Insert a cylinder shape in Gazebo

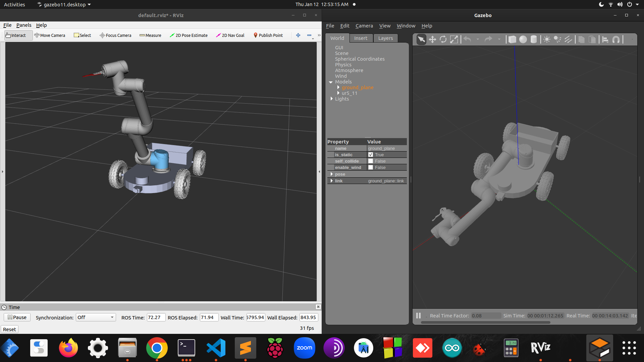pyautogui.click(x=534, y=40)
